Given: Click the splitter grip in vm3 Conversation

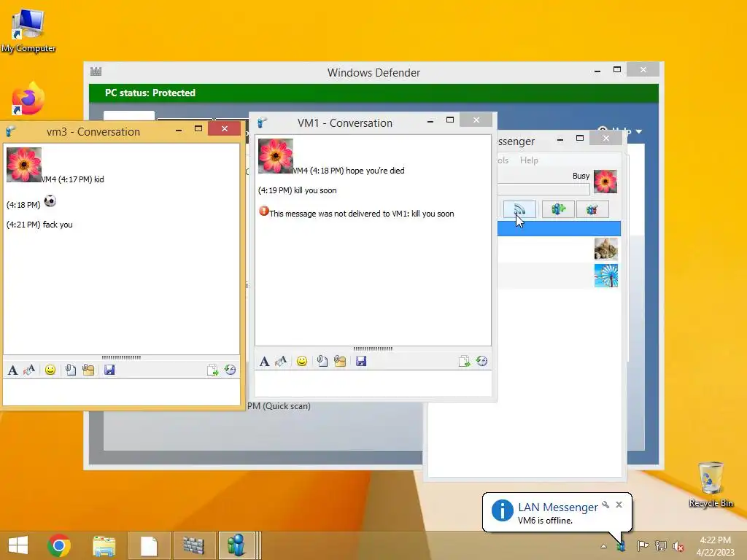Looking at the screenshot, I should [122, 357].
